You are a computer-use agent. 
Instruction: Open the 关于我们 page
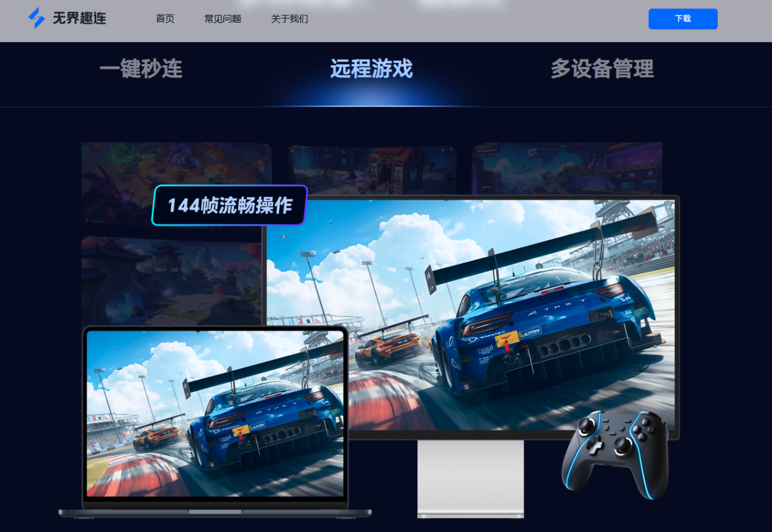289,19
